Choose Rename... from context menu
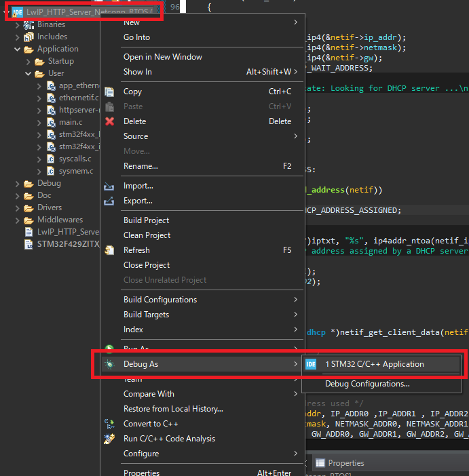The image size is (469, 476). [x=202, y=166]
